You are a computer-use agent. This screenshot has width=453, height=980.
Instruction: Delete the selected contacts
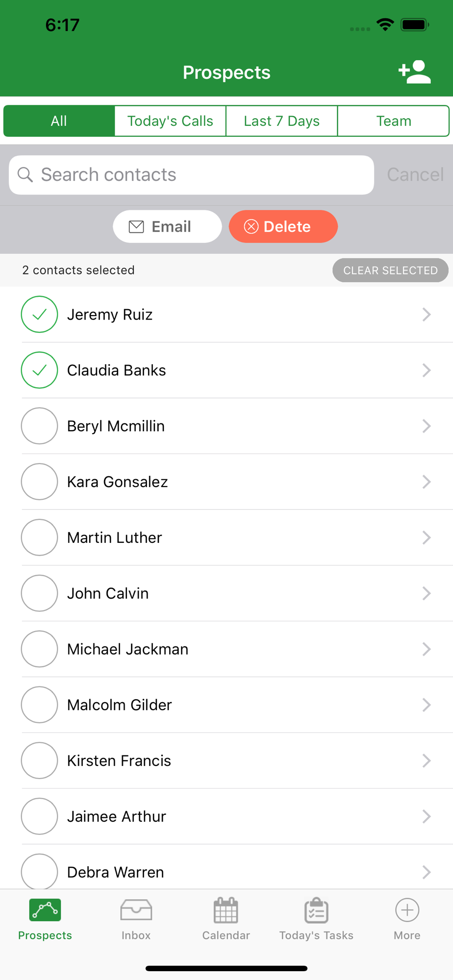[x=283, y=226]
